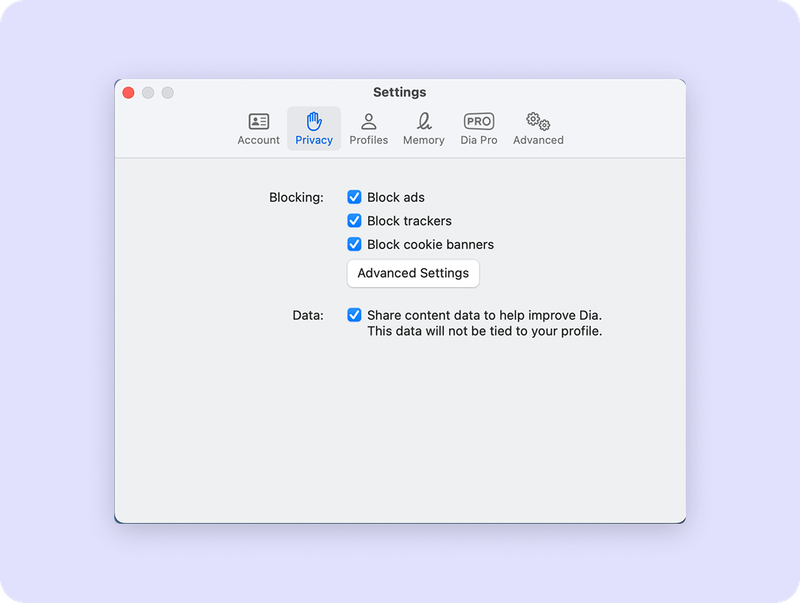Open the Advanced Settings button
Image resolution: width=800 pixels, height=603 pixels.
point(413,273)
